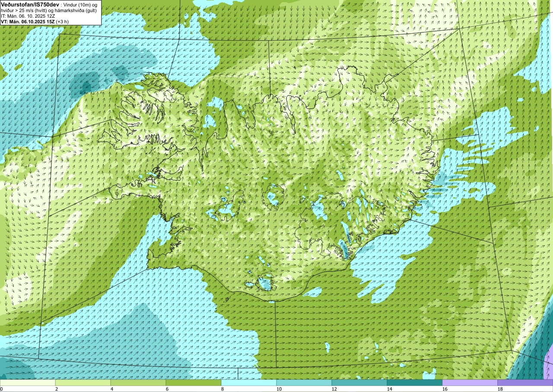553x392 pixels.
Task: Click the 0–2 m/s pale yellow legend swatch
Action: point(28,383)
